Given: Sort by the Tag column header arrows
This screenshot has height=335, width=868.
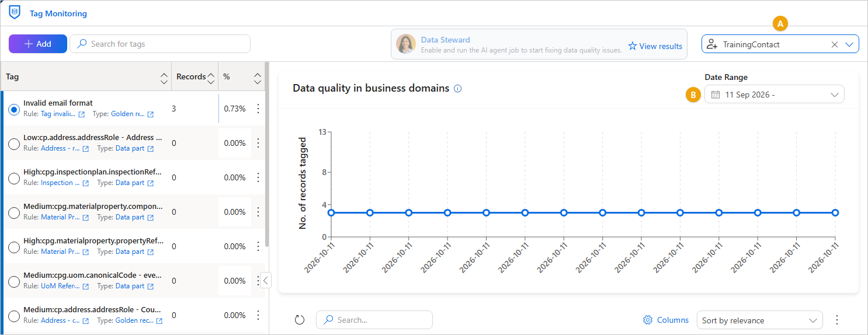Looking at the screenshot, I should (x=164, y=77).
